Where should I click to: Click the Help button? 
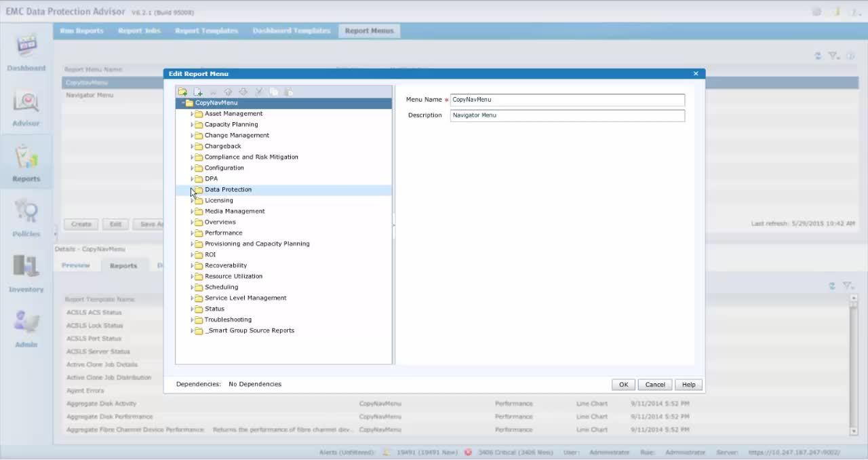click(x=689, y=385)
